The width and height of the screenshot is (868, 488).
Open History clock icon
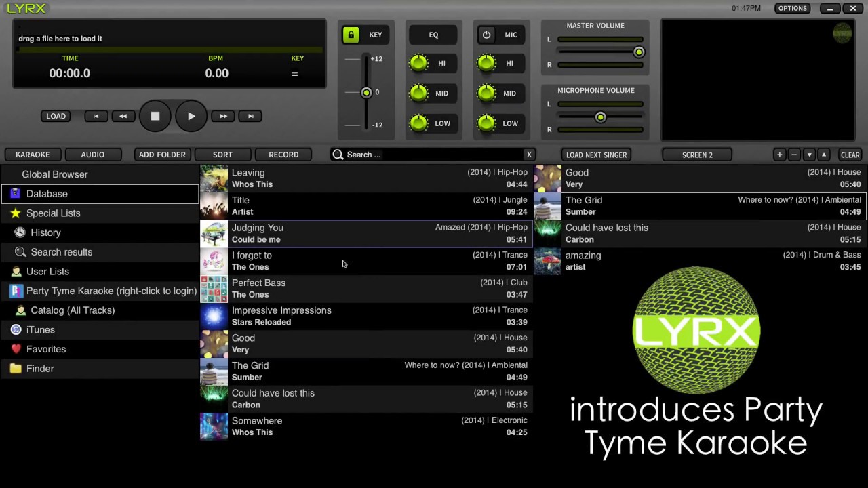point(20,232)
